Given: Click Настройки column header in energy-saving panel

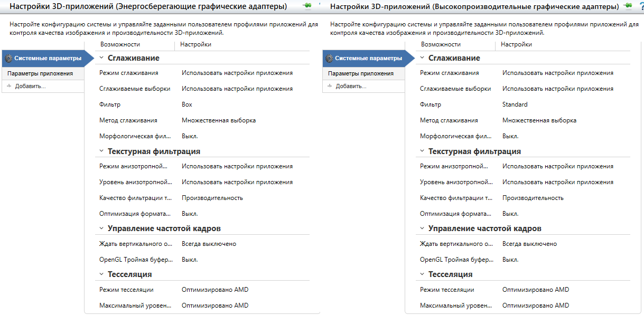Looking at the screenshot, I should pyautogui.click(x=195, y=44).
